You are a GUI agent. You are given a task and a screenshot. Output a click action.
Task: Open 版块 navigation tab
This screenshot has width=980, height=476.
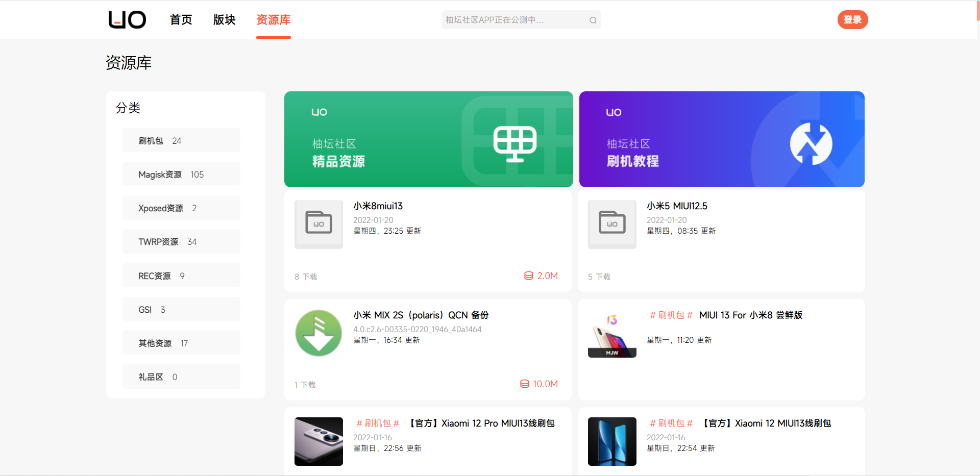pos(224,20)
